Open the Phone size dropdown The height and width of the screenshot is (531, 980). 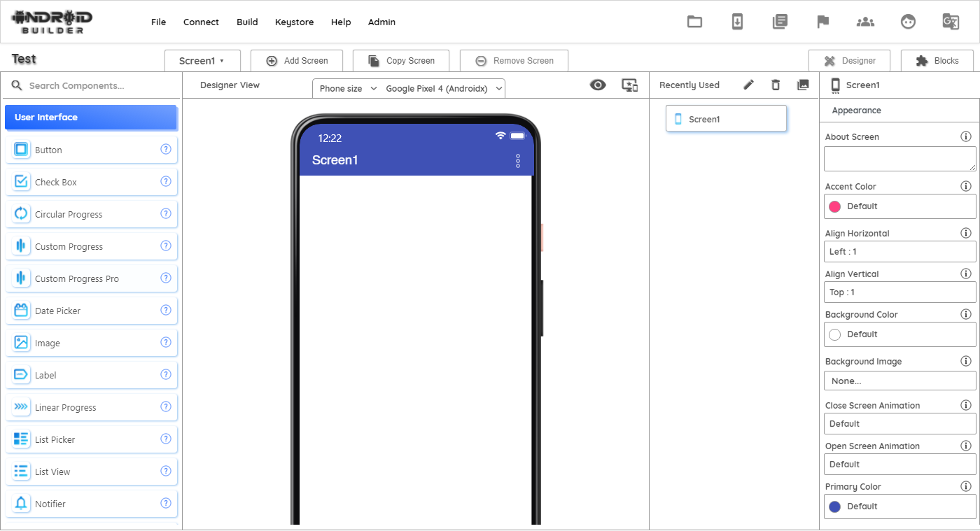(346, 88)
